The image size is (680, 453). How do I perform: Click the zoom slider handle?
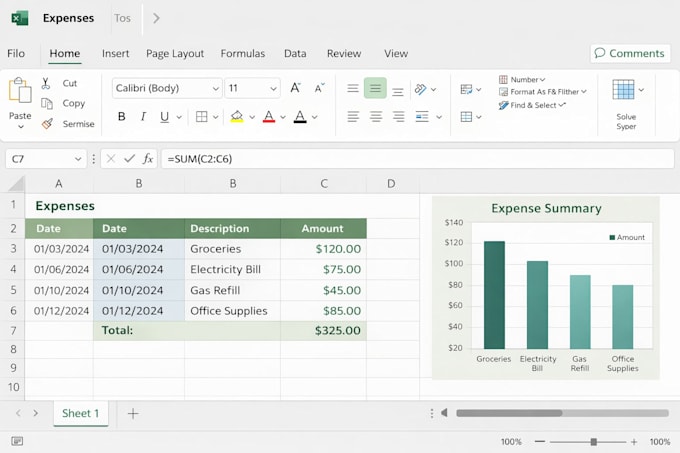(x=594, y=442)
